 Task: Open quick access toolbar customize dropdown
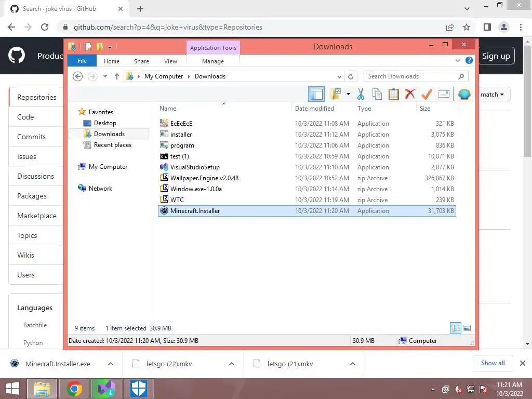tap(110, 47)
